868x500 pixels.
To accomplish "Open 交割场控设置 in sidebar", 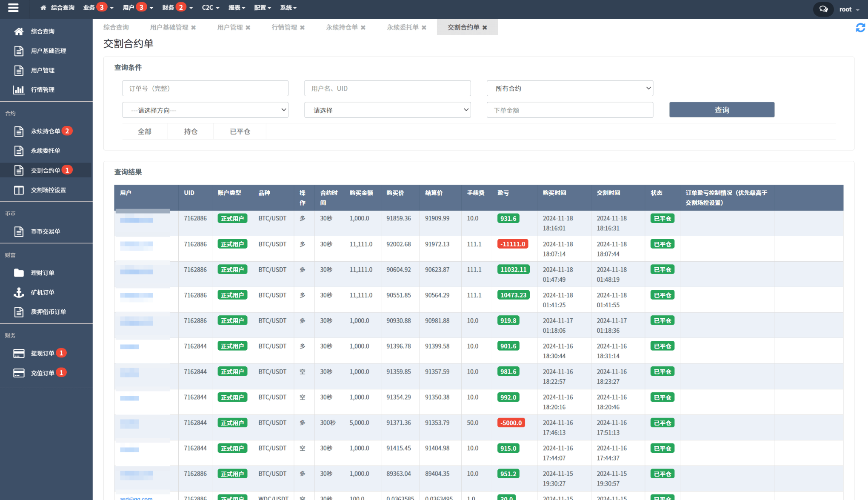I will coord(49,190).
